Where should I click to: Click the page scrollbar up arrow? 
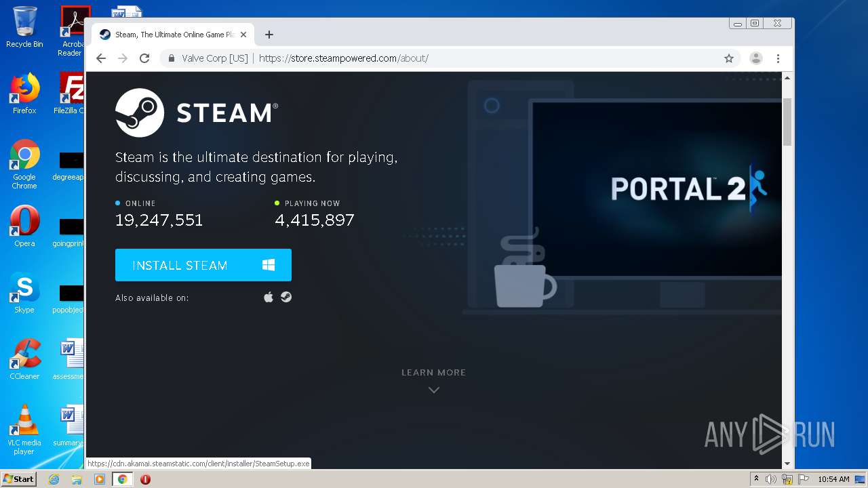(x=787, y=78)
